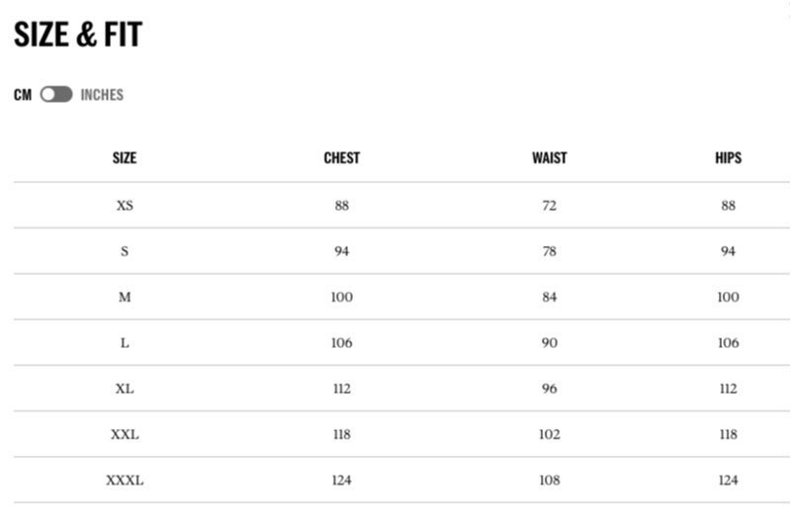This screenshot has width=791, height=532.
Task: Toggle the CM to INCHES switch
Action: 56,95
